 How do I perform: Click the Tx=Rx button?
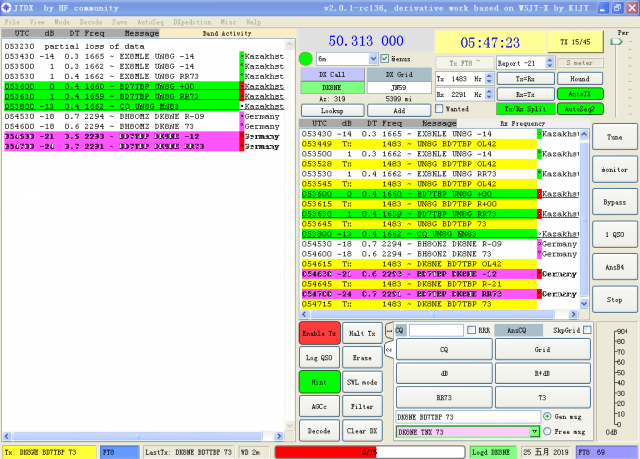point(525,78)
